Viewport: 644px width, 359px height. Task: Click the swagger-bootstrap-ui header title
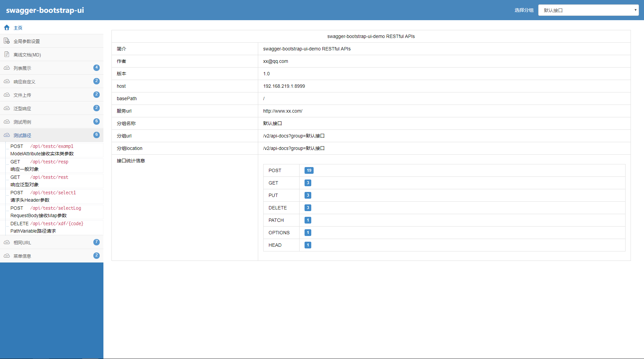click(x=45, y=10)
